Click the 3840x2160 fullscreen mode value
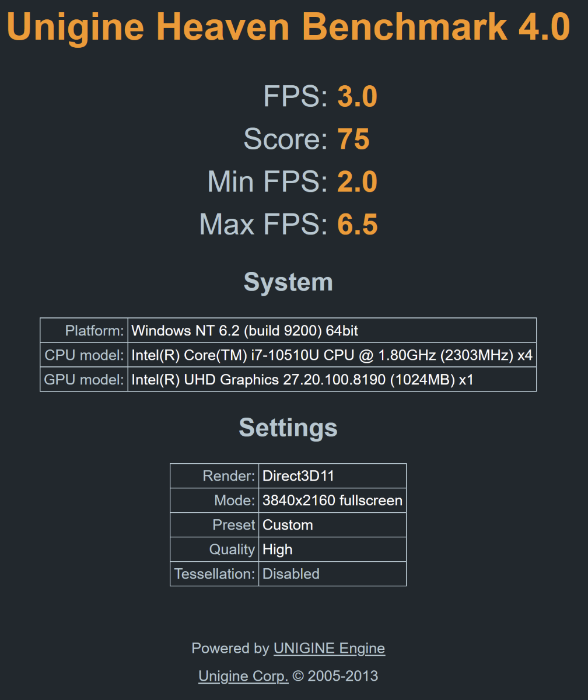 (332, 501)
